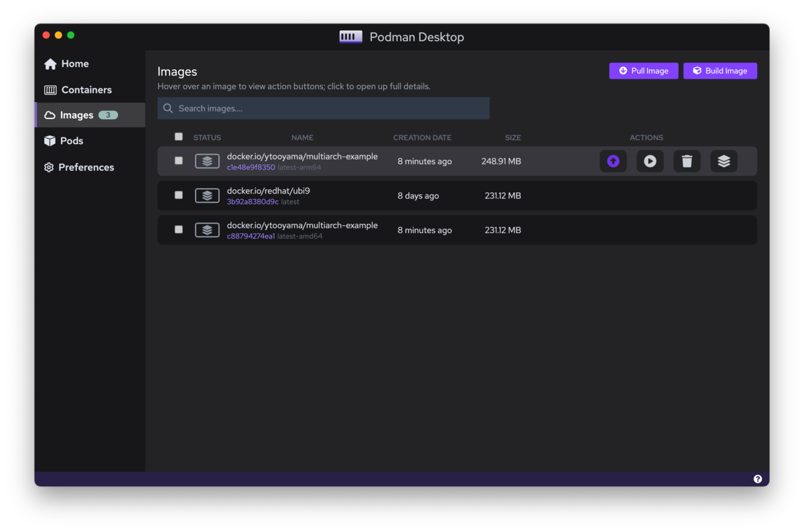Click the Podman Desktop logo icon

coord(350,37)
